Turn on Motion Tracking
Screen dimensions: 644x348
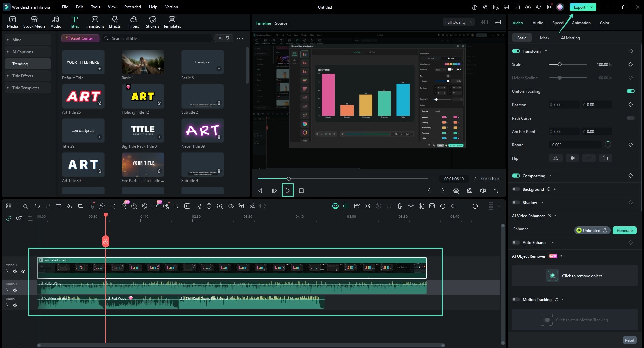[516, 299]
